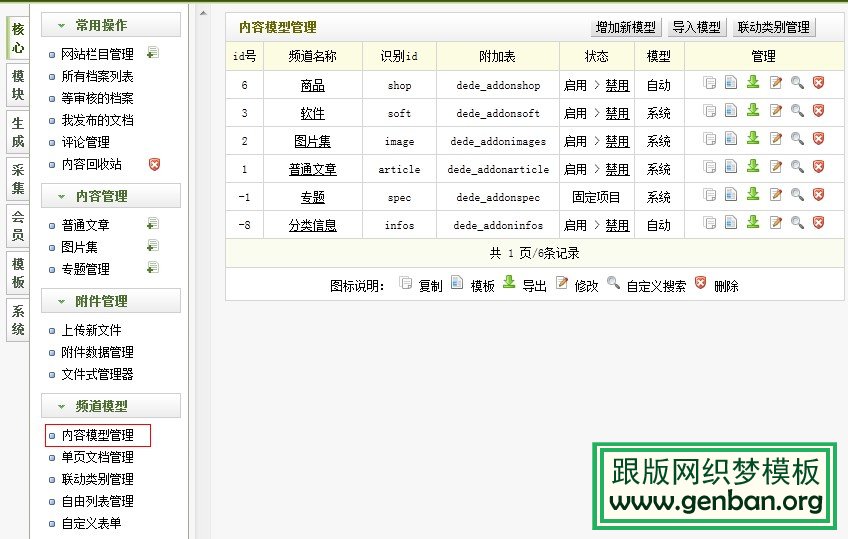
Task: Collapse the 常用操作 sidebar section
Action: point(110,25)
